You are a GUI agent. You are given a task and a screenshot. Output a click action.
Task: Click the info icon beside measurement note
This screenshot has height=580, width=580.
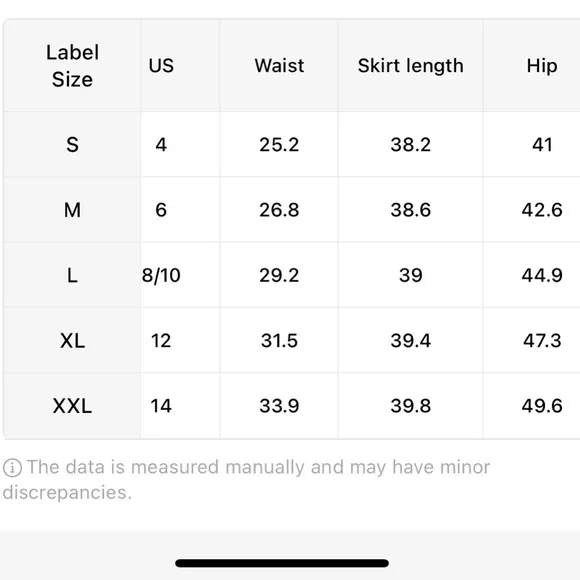click(x=12, y=468)
